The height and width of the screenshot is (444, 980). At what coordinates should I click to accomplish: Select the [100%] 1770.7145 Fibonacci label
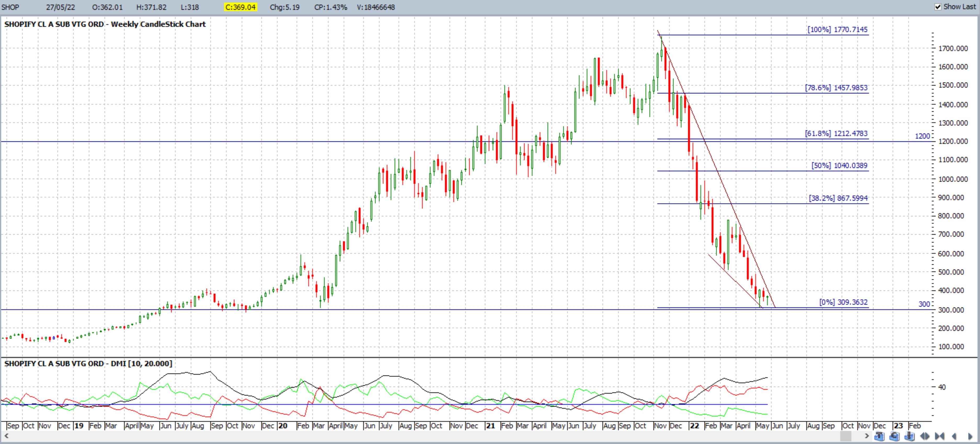point(838,29)
